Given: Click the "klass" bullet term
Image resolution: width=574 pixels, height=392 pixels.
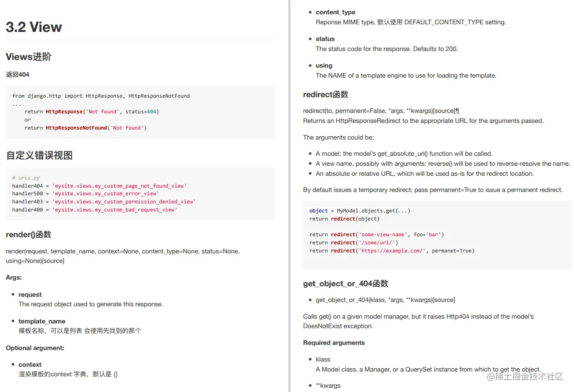Looking at the screenshot, I should [323, 359].
